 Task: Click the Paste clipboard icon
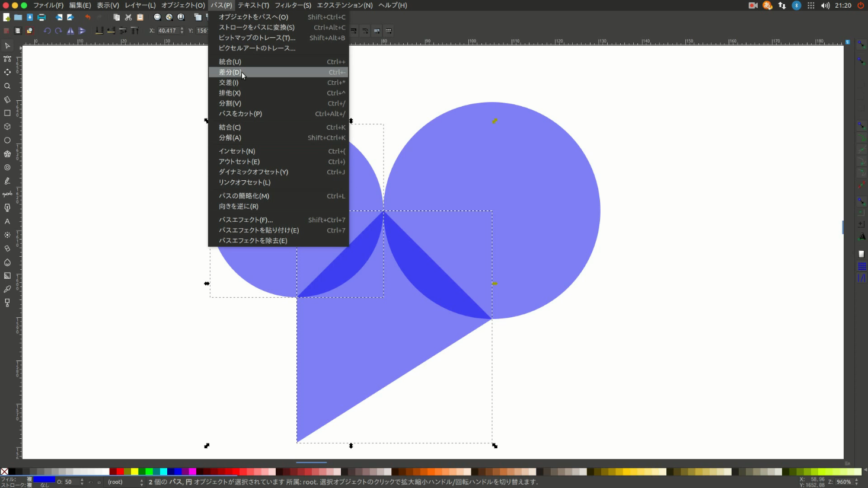tap(140, 17)
